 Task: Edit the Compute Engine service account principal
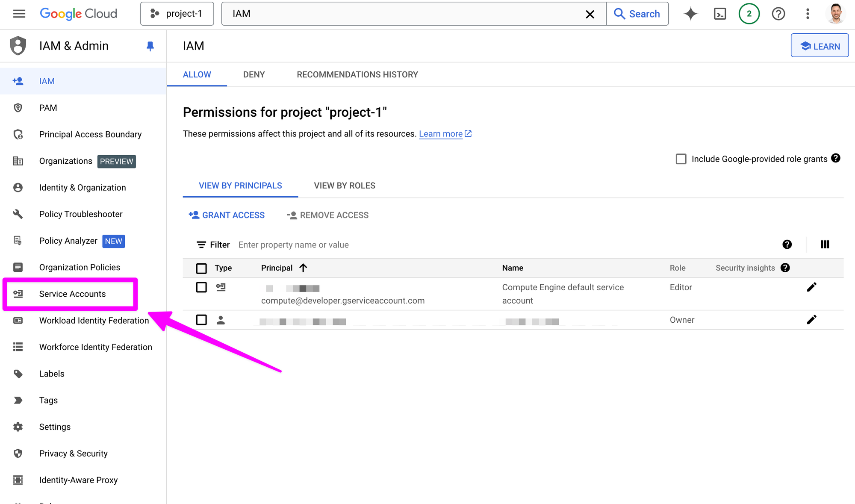pyautogui.click(x=811, y=287)
